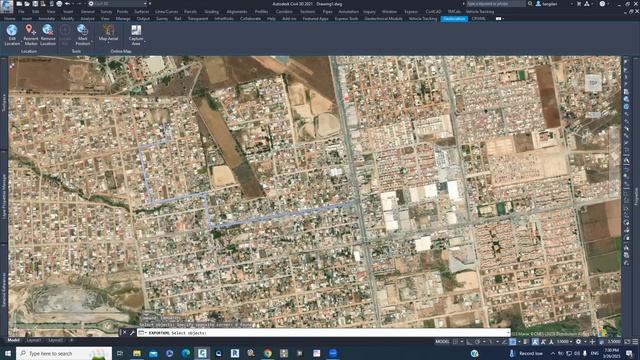
Task: Click the Mark Position icon
Action: pos(82,29)
